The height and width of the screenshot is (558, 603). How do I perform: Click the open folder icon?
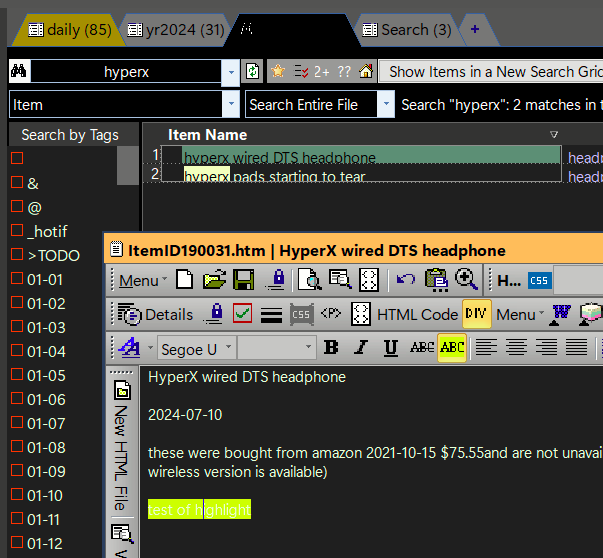coord(214,280)
